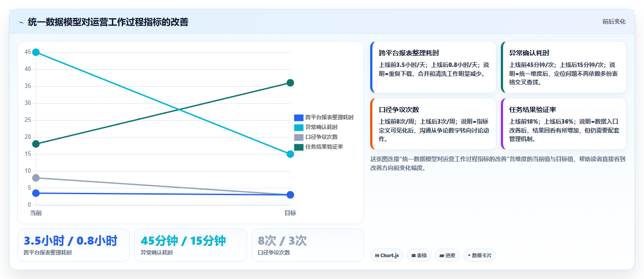Select the 数据卡片 tag

tap(479, 255)
